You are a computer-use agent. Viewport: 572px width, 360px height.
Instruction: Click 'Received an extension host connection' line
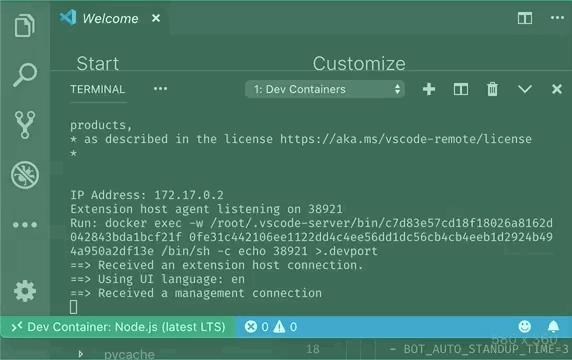(217, 265)
